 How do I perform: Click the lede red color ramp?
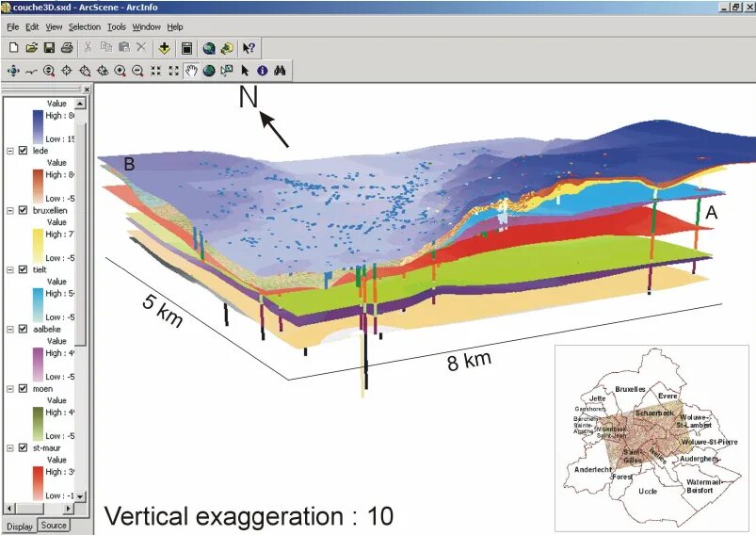[38, 186]
